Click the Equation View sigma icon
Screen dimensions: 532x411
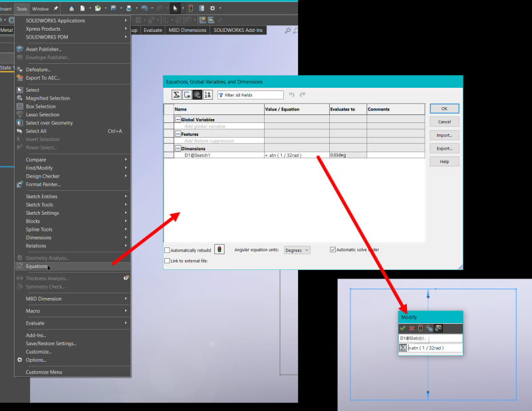(176, 95)
